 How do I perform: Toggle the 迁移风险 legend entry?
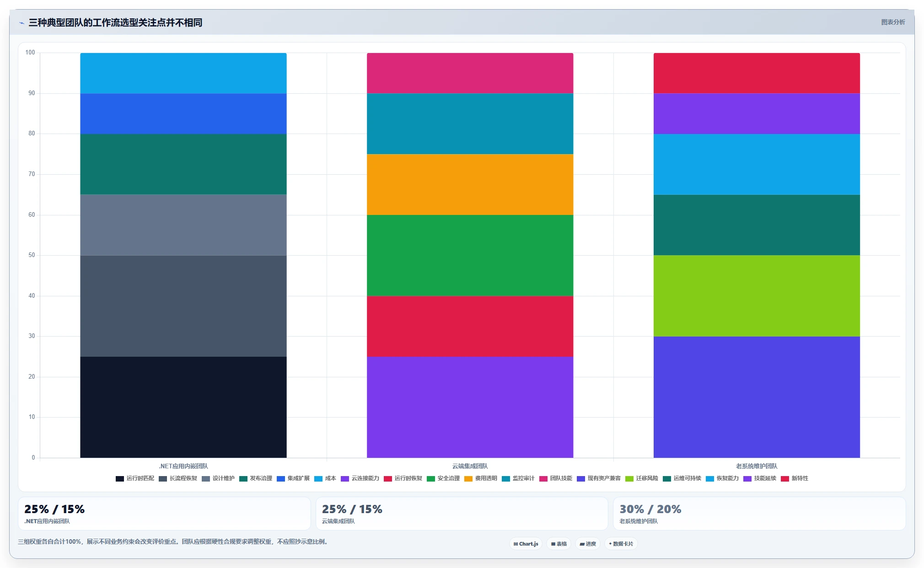(x=642, y=478)
